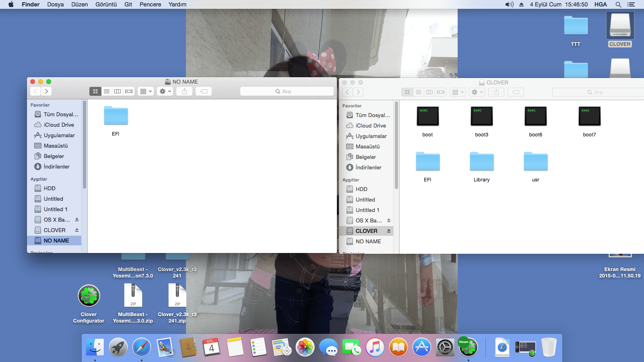Viewport: 644px width, 362px height.
Task: Launch Safari from the Dock
Action: coord(142,347)
